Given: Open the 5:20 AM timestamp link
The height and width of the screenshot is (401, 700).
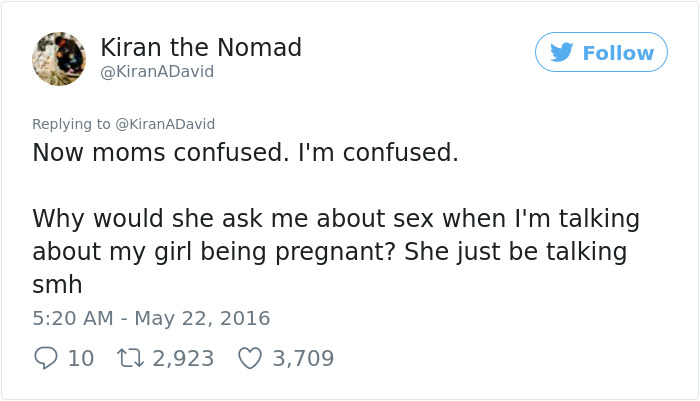Looking at the screenshot, I should coord(71,319).
